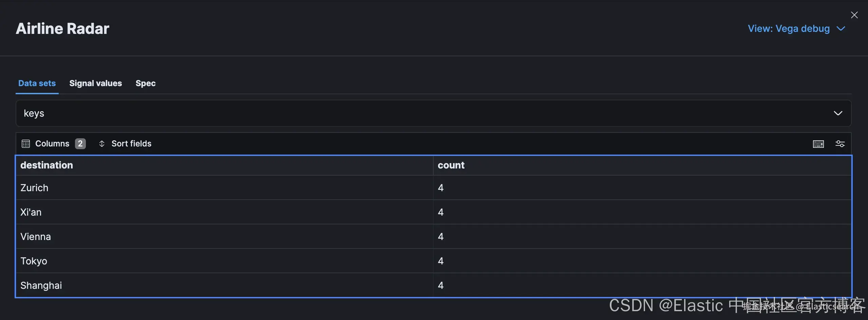The image size is (868, 320).
Task: Select the Vienna destination cell
Action: point(36,237)
